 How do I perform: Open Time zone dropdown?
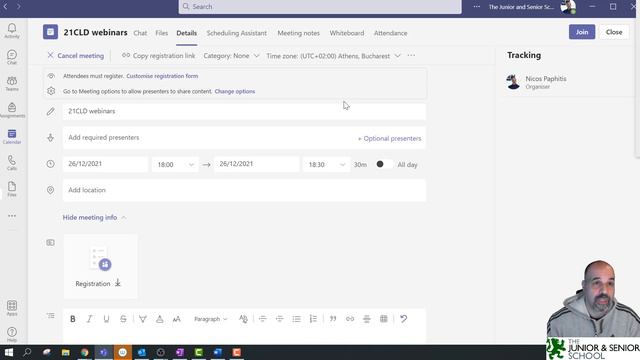tap(333, 56)
